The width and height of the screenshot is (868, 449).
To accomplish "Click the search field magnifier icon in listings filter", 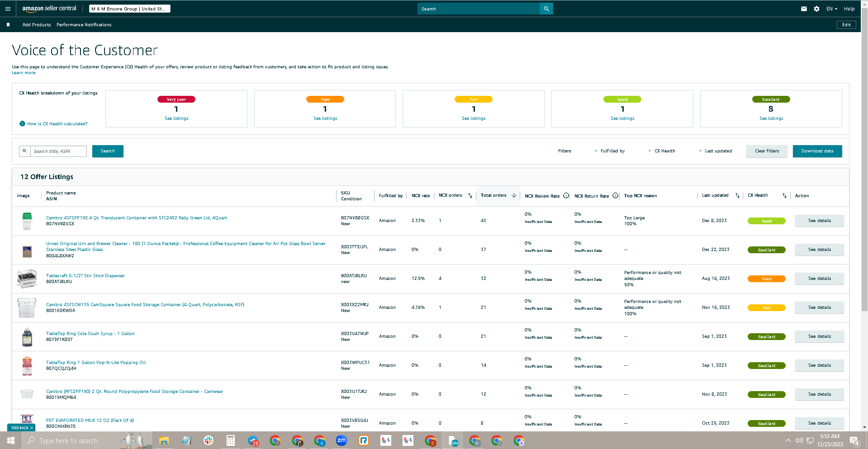I will pos(24,151).
